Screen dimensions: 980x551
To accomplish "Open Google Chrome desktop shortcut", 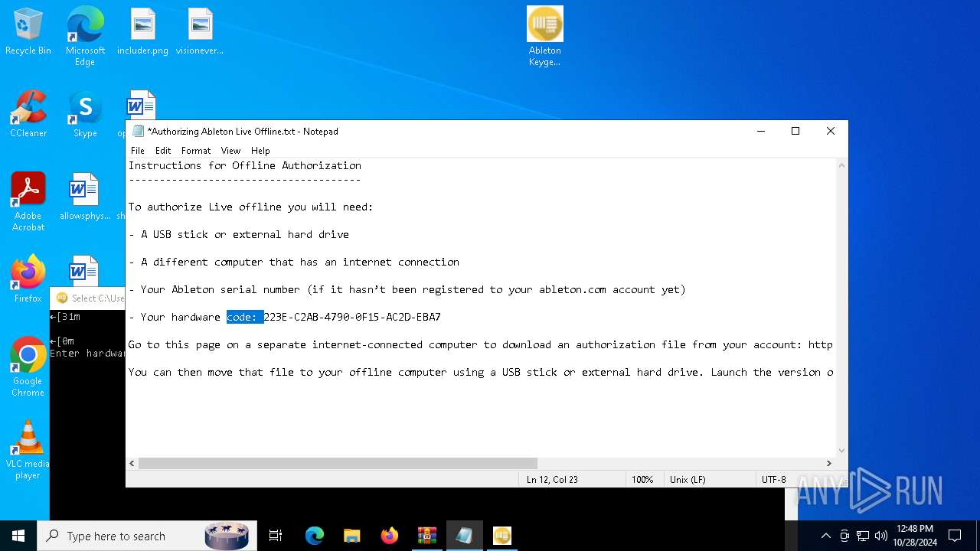I will (x=28, y=367).
